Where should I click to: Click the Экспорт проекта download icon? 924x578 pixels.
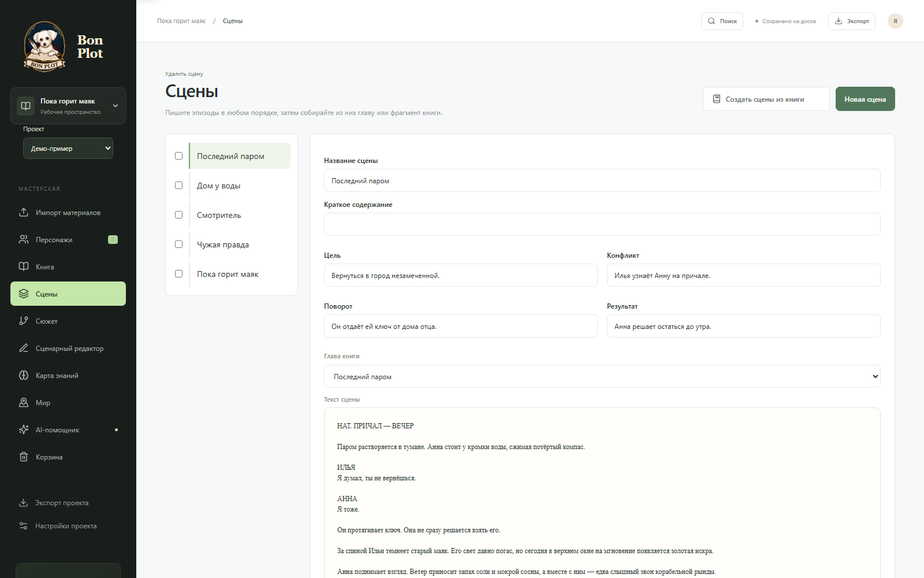(23, 502)
